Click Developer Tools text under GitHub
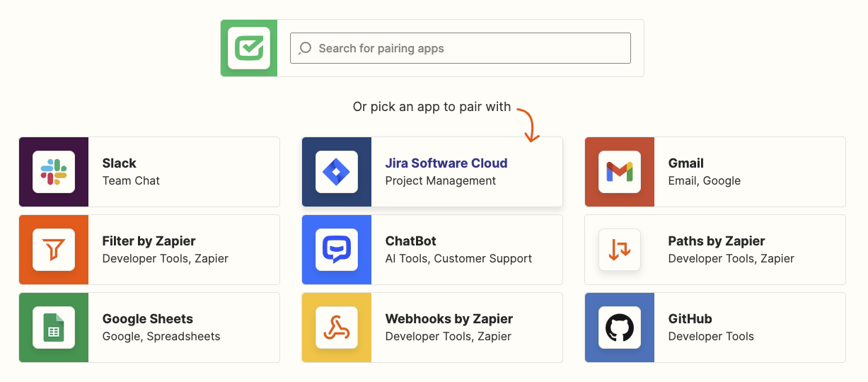The image size is (868, 382). (x=711, y=337)
